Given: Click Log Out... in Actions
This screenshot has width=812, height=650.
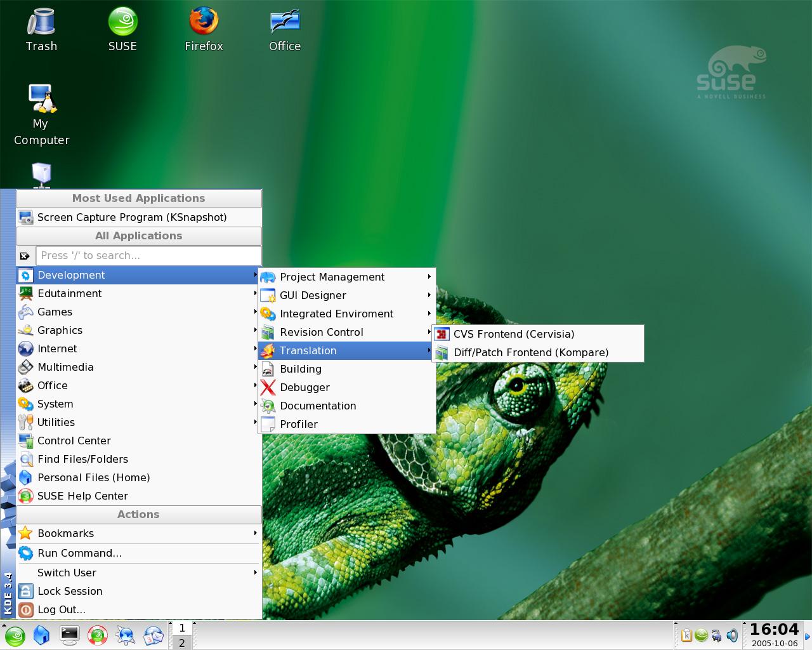Looking at the screenshot, I should 139,609.
